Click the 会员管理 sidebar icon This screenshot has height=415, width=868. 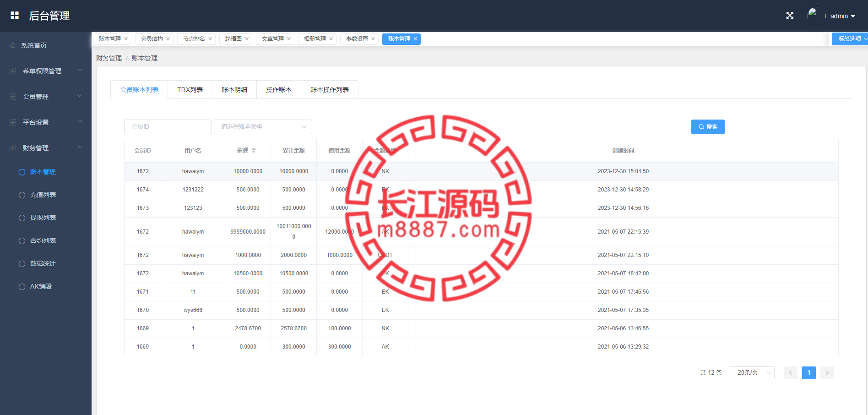13,97
